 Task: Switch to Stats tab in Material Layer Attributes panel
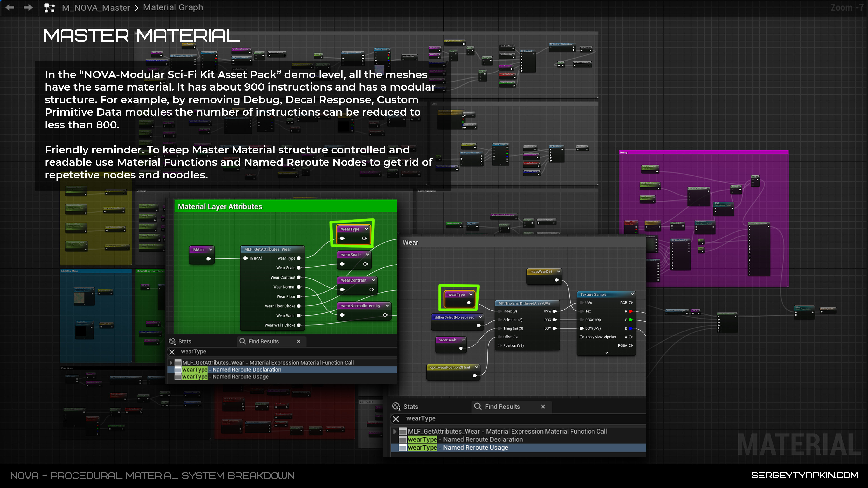[x=180, y=341]
